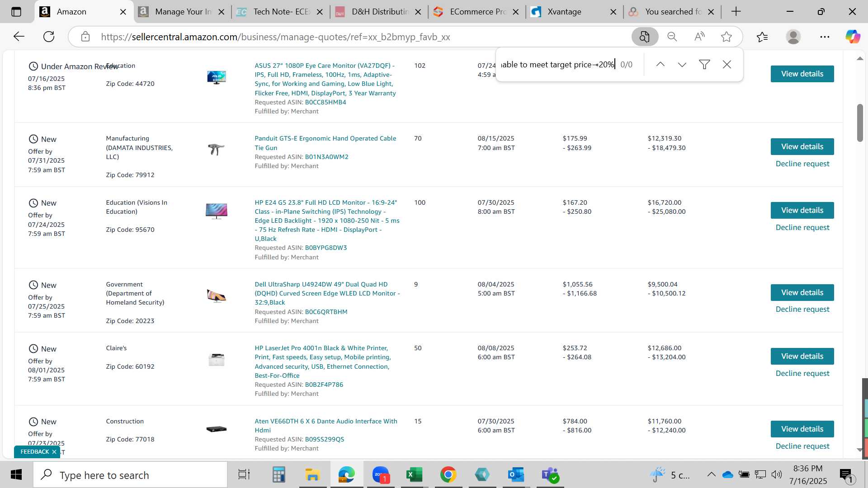The width and height of the screenshot is (868, 488).
Task: View details for HP LaserJet Pro 4001n
Action: pos(802,356)
